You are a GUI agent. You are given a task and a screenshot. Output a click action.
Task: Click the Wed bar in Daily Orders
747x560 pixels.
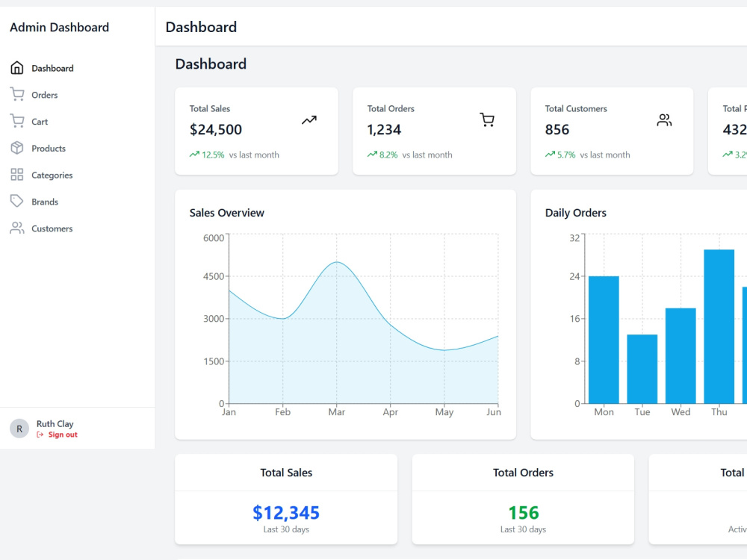[x=681, y=355]
